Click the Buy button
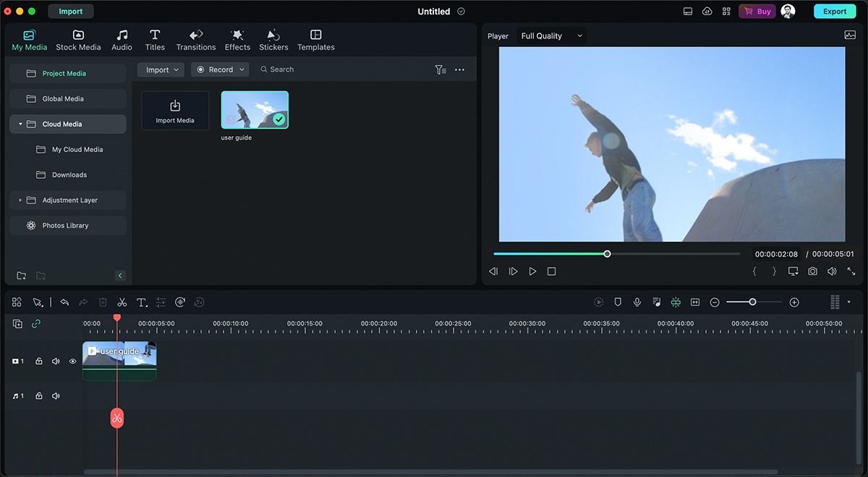The height and width of the screenshot is (477, 868). (757, 11)
